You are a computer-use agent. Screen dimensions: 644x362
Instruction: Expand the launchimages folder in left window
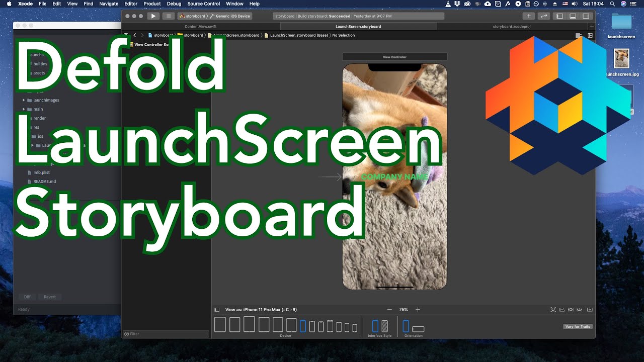tap(24, 100)
